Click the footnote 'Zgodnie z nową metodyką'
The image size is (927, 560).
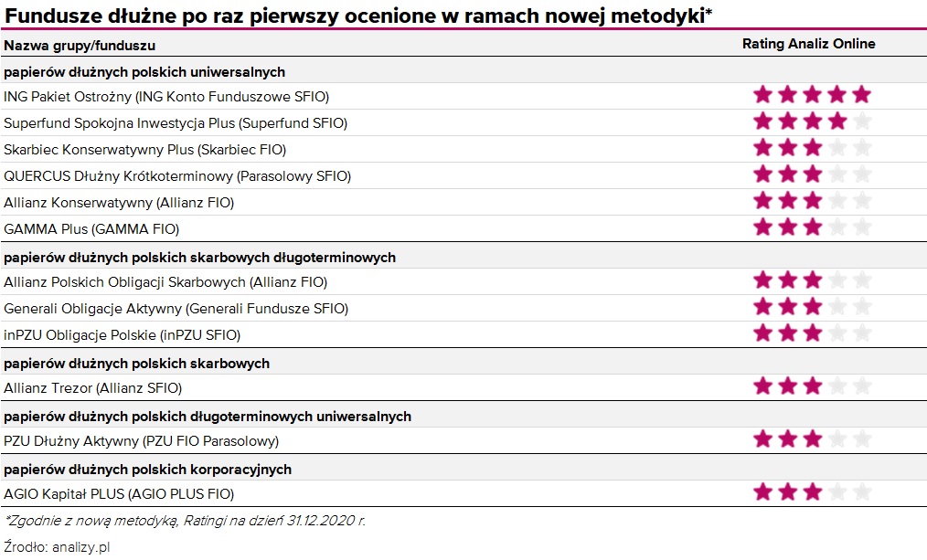point(91,521)
